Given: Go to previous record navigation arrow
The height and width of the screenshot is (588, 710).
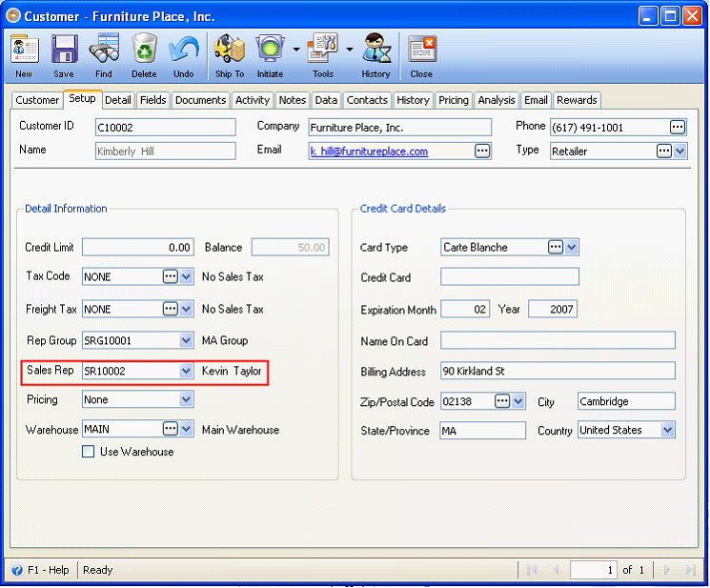Looking at the screenshot, I should pos(557,570).
